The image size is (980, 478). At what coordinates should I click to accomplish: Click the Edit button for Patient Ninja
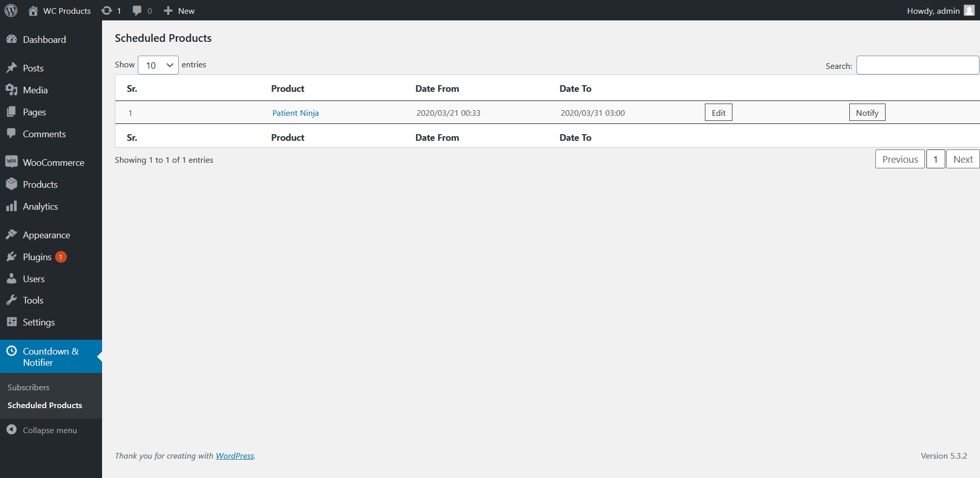tap(718, 112)
